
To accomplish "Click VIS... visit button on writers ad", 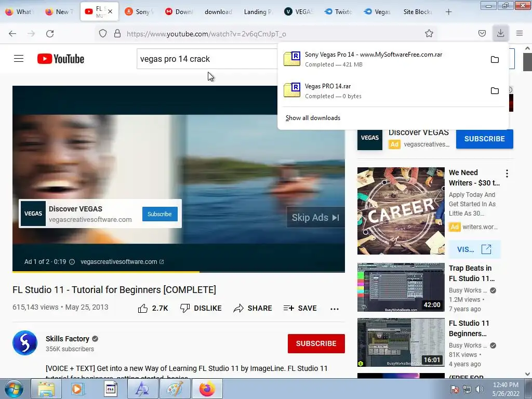I will tap(474, 249).
